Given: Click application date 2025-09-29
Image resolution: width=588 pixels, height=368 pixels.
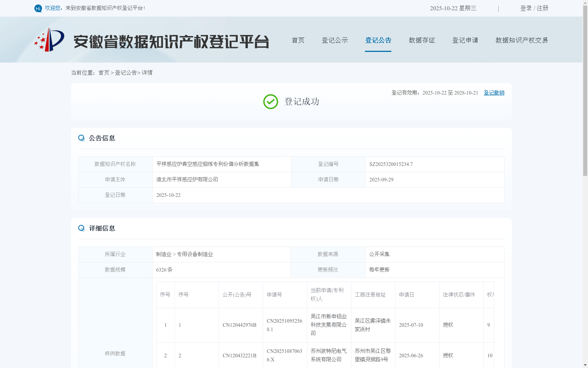Looking at the screenshot, I should 381,180.
